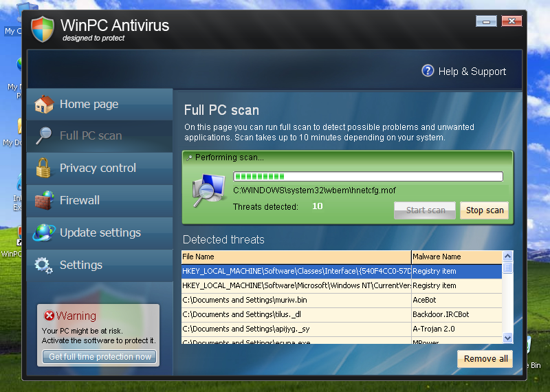Sort by File Name column header
The width and height of the screenshot is (550, 392).
[296, 257]
